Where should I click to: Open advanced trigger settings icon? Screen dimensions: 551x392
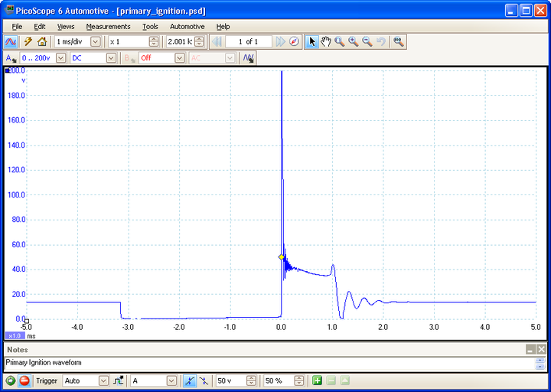point(119,381)
